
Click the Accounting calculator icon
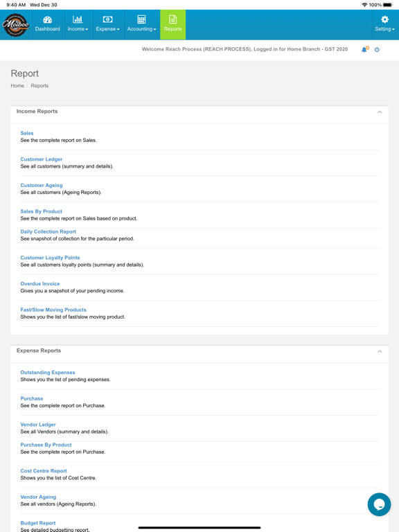pyautogui.click(x=141, y=19)
